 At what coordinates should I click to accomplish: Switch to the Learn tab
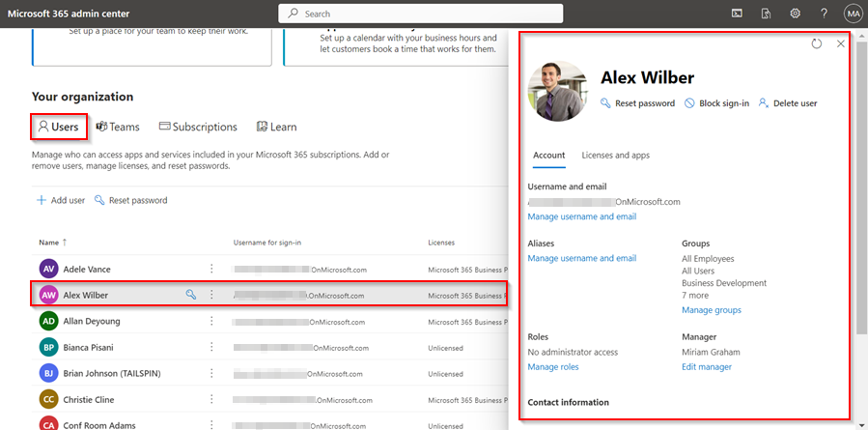[277, 127]
